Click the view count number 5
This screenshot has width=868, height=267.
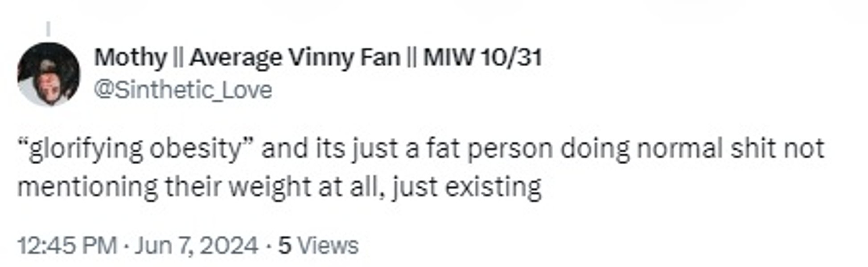click(x=285, y=246)
